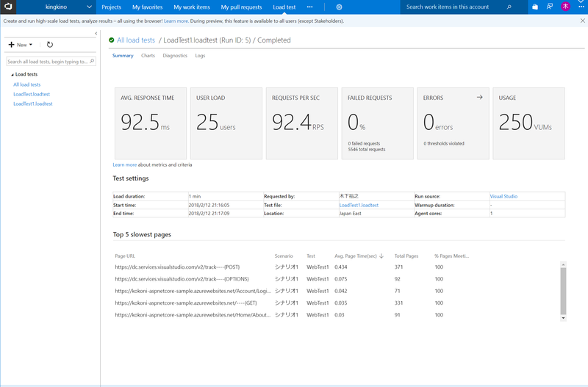Sort by the Page URL column header

pos(125,256)
